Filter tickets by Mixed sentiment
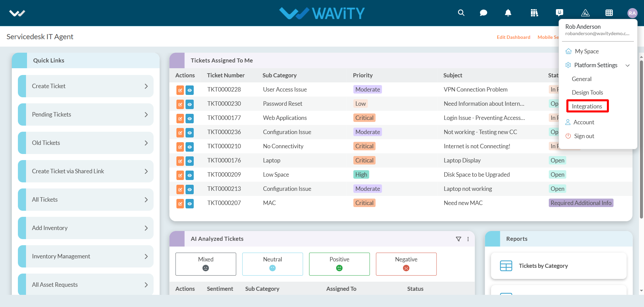The height and width of the screenshot is (307, 644). tap(206, 264)
